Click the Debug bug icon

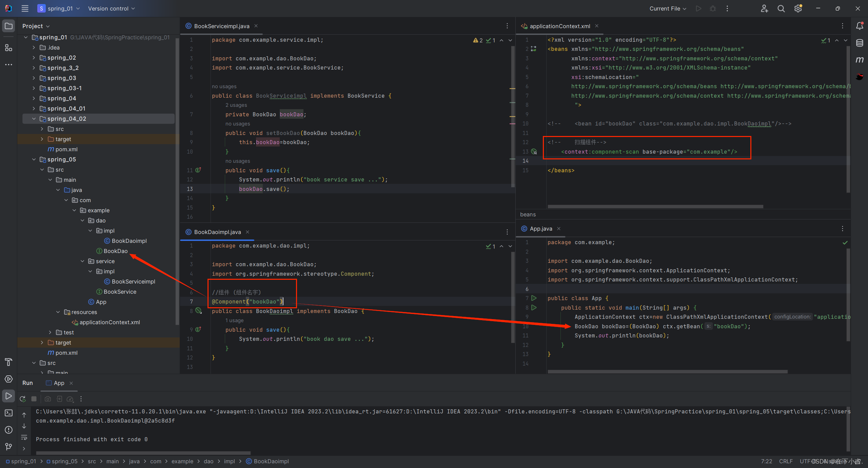713,8
